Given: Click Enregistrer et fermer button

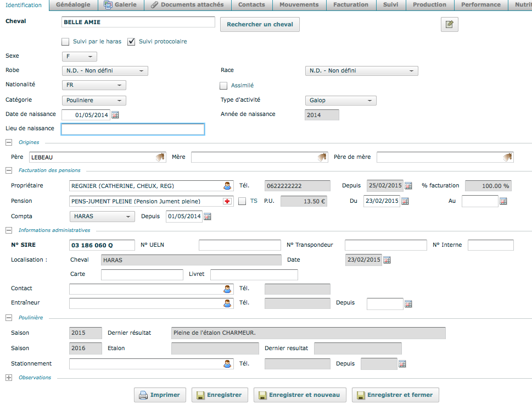Looking at the screenshot, I should tap(395, 395).
